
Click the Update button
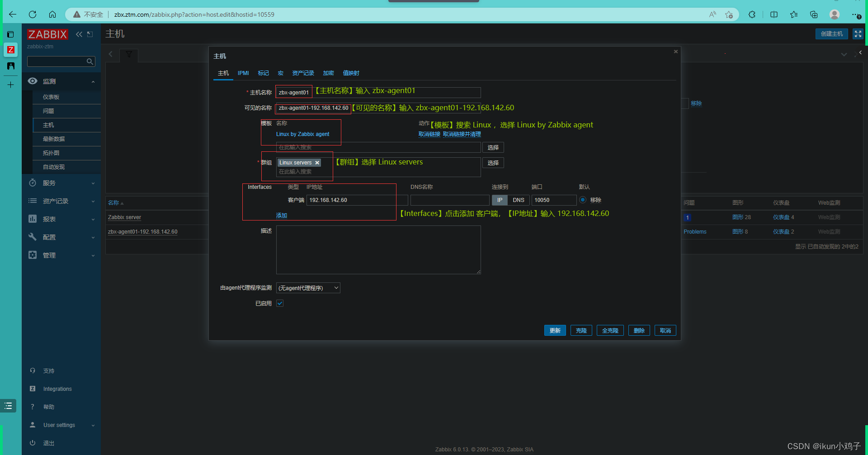click(555, 331)
